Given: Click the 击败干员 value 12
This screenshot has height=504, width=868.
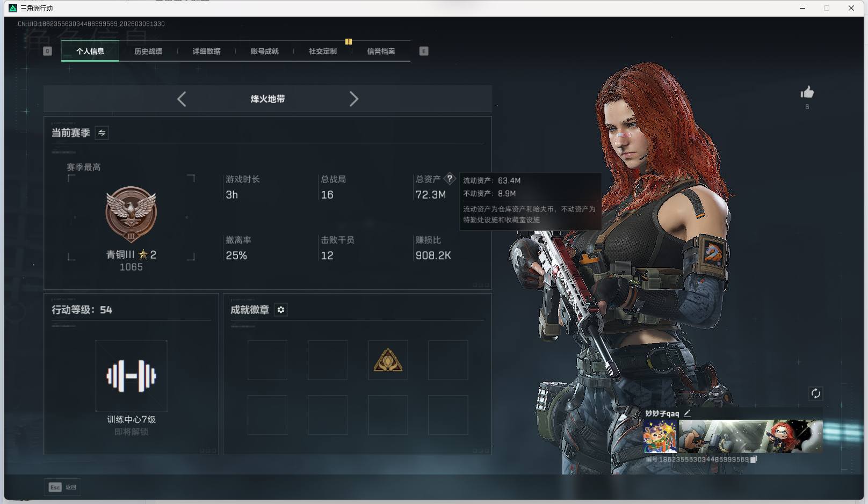Looking at the screenshot, I should click(x=327, y=255).
